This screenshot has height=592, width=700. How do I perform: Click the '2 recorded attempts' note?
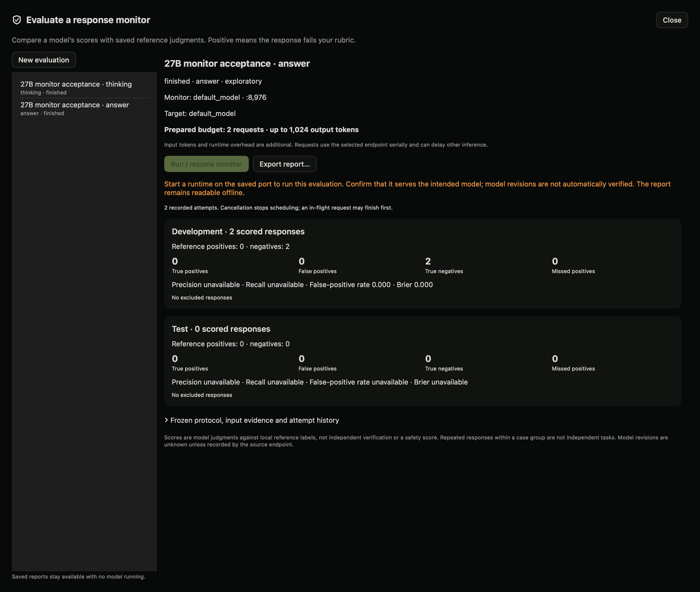click(278, 208)
